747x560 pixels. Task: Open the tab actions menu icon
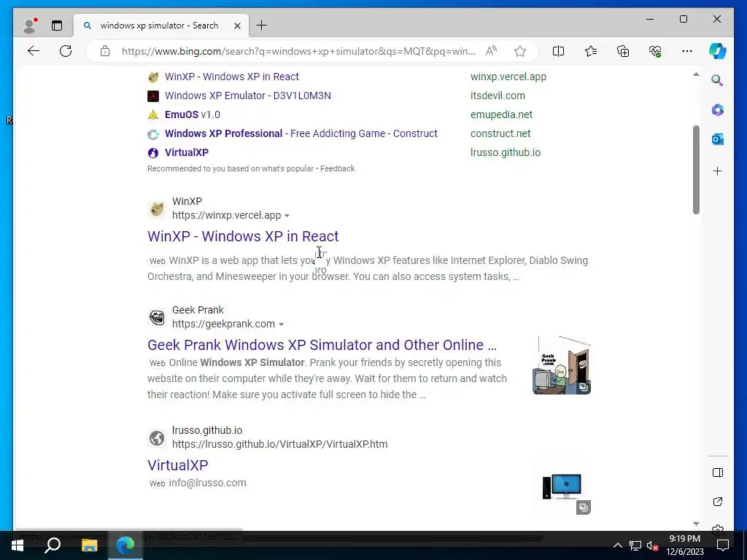click(x=57, y=26)
